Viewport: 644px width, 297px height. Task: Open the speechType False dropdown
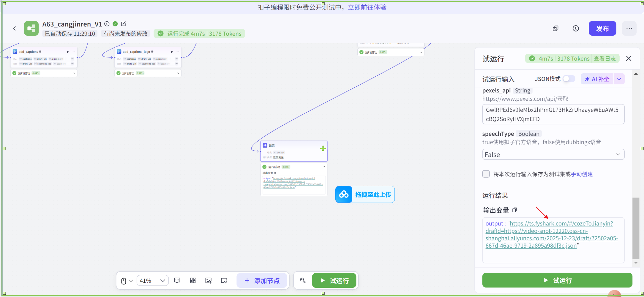point(553,154)
